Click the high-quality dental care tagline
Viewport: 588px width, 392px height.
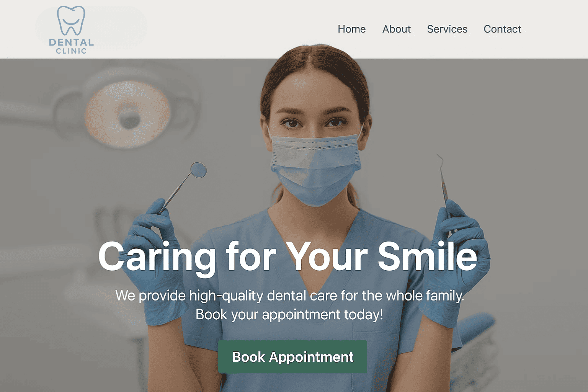tap(289, 296)
